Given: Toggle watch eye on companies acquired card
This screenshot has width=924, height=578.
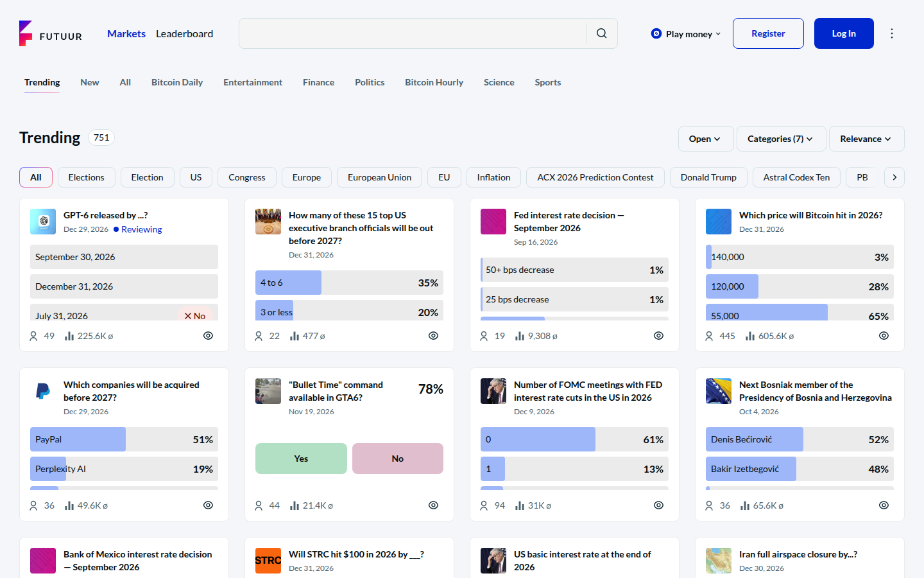Looking at the screenshot, I should [x=208, y=505].
